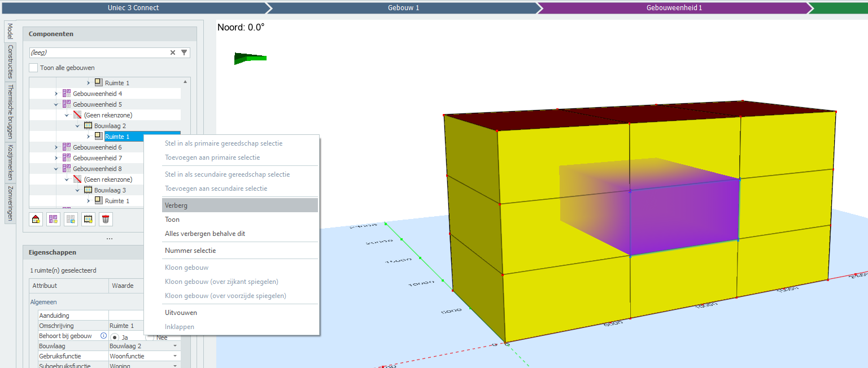Collapse the Gebouweenheid 5 node
Viewport: 868px width, 368px height.
point(56,104)
